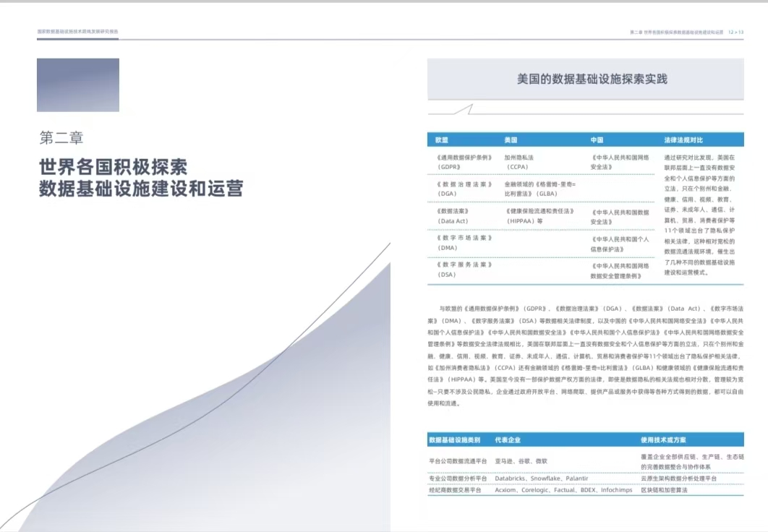Click the 数据基础设施类别 table header
The height and width of the screenshot is (532, 768).
454,439
